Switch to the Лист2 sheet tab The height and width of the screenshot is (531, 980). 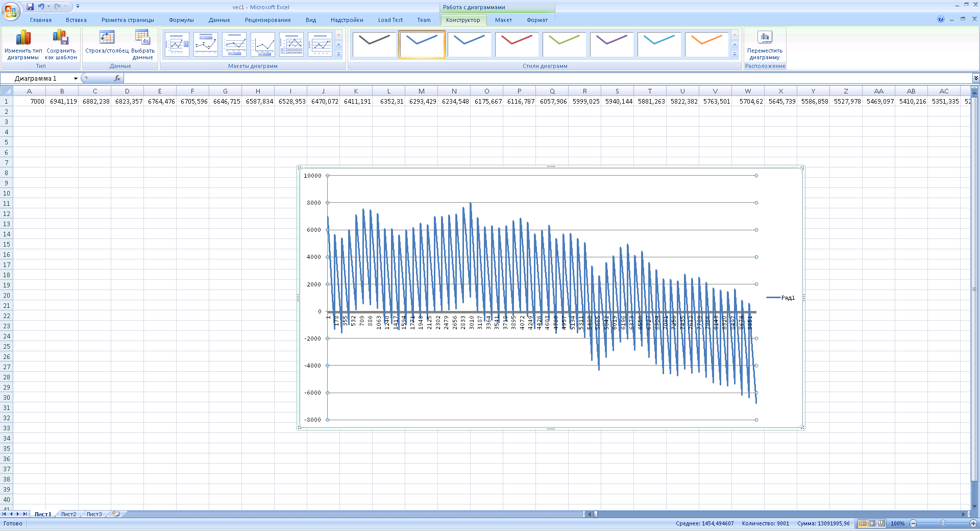pos(68,514)
